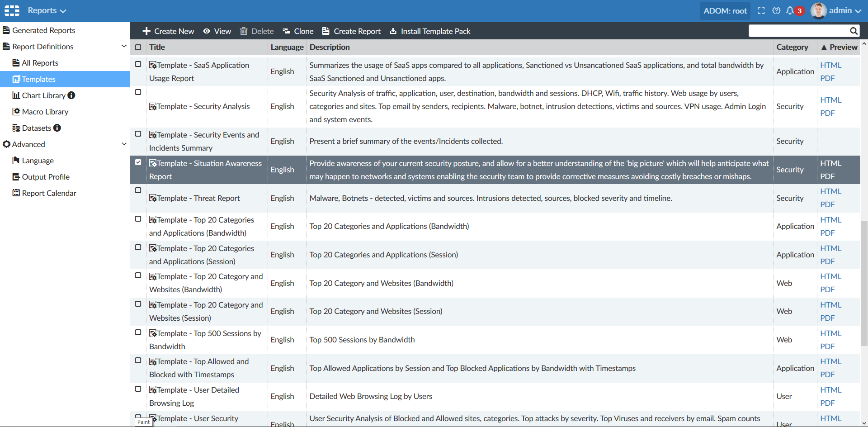
Task: Select the select-all checkbox in table header
Action: [x=138, y=47]
